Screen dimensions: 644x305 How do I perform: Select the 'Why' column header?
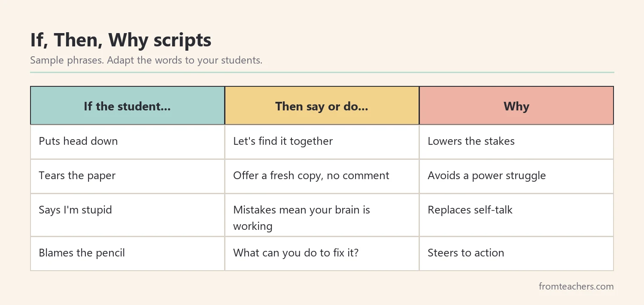coord(516,106)
